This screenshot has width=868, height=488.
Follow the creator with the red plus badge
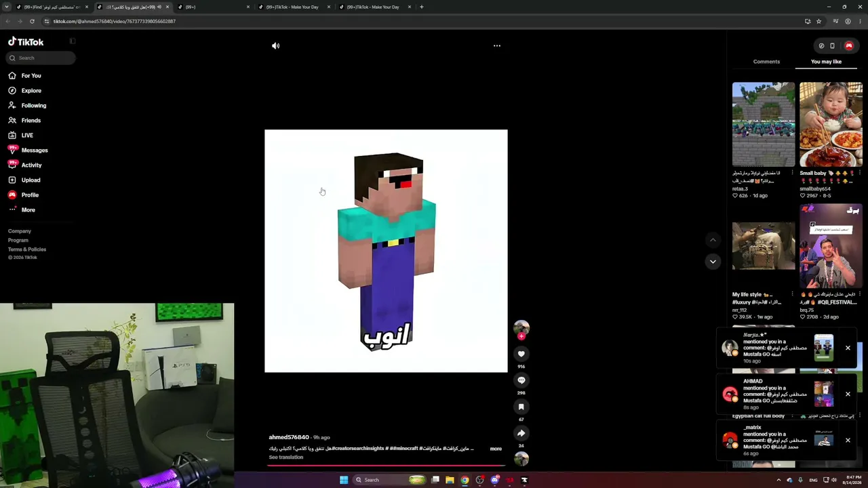521,336
